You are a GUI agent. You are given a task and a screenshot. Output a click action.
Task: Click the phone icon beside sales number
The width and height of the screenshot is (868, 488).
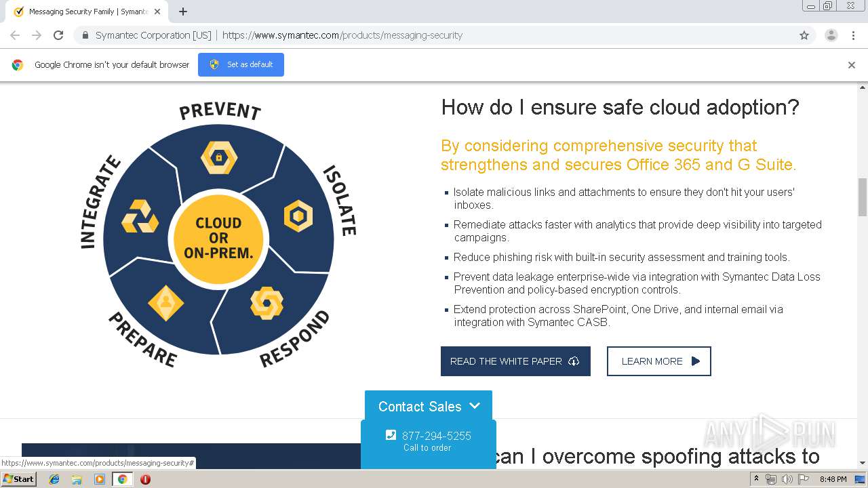[x=391, y=435]
